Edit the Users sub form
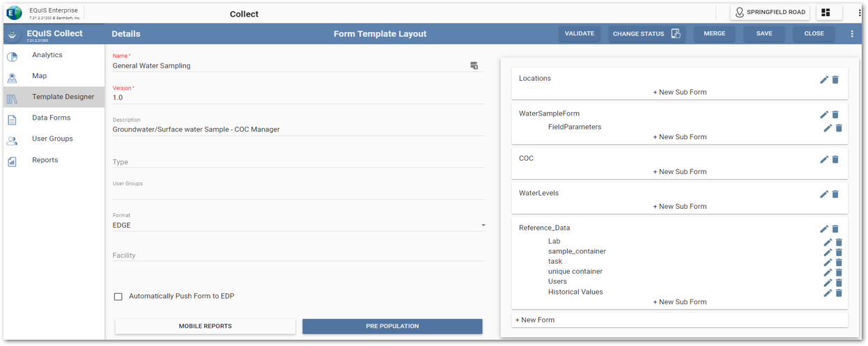This screenshot has width=868, height=346. (x=828, y=283)
